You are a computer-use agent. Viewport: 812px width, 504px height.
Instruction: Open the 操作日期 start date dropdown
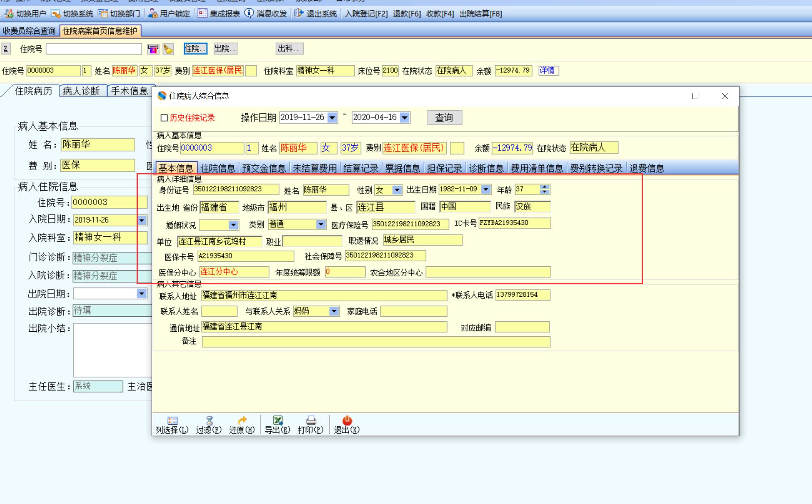click(x=332, y=118)
